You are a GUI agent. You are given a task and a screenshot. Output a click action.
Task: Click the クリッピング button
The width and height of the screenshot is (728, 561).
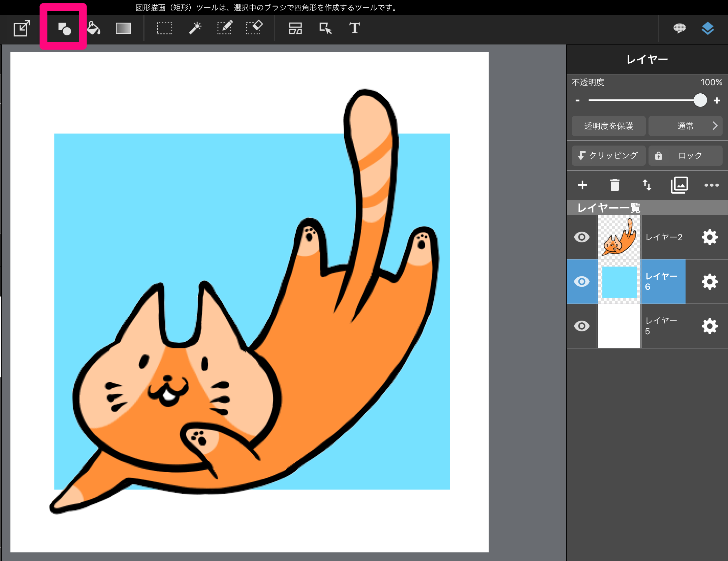click(x=608, y=156)
